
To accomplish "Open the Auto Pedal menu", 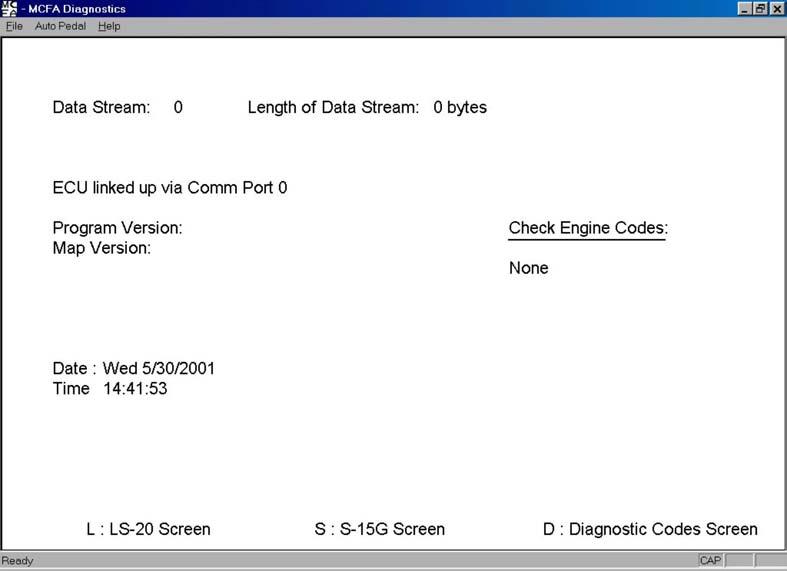I will (60, 26).
